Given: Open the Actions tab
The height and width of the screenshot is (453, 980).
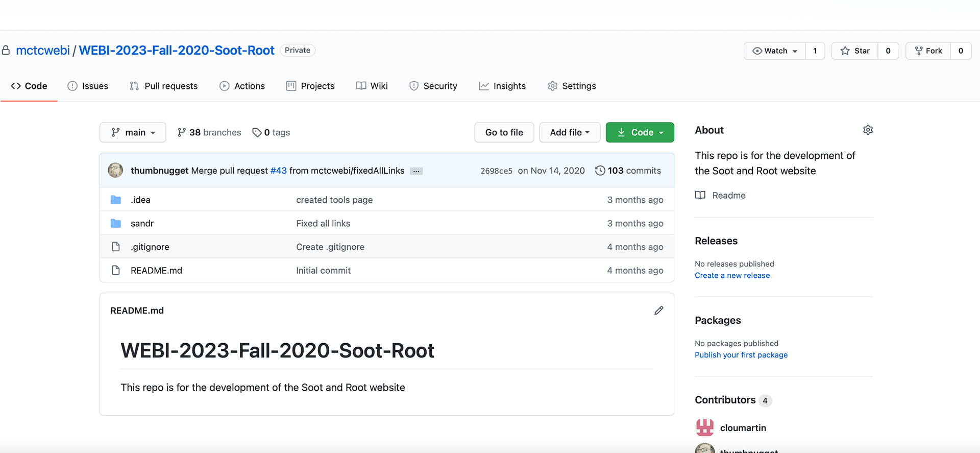Looking at the screenshot, I should (x=242, y=86).
